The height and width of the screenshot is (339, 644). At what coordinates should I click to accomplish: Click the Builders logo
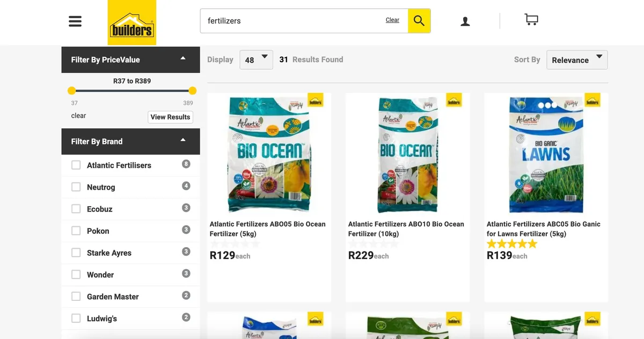(x=131, y=23)
